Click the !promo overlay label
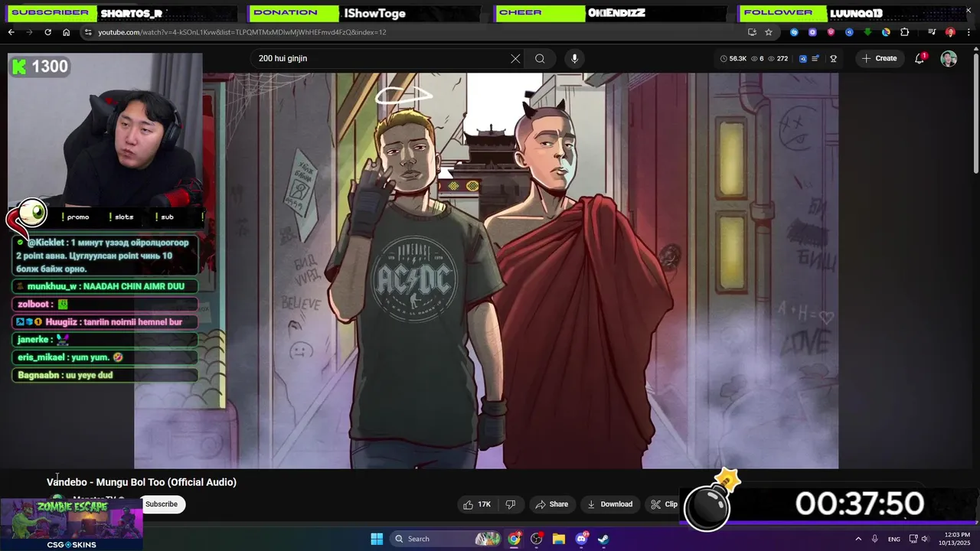The image size is (980, 551). [77, 217]
